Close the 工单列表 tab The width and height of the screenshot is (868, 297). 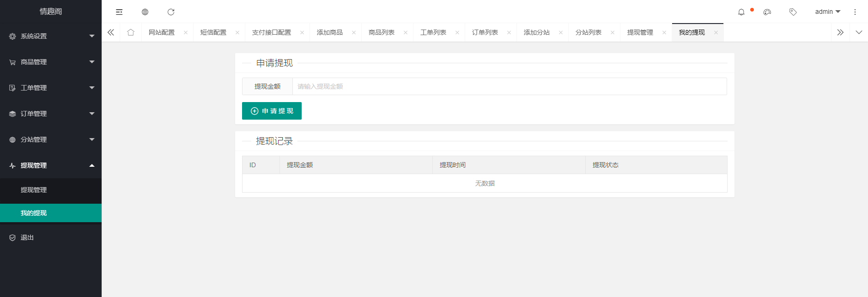coord(457,32)
